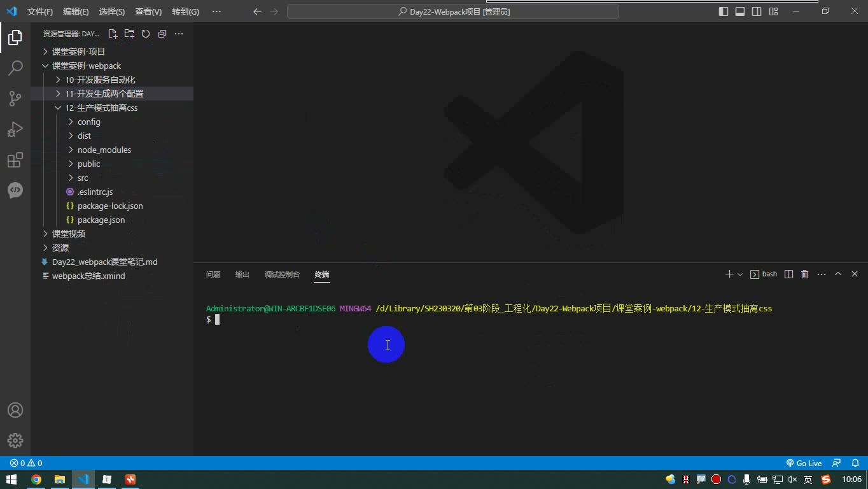
Task: Maximize the terminal panel size
Action: coord(838,274)
